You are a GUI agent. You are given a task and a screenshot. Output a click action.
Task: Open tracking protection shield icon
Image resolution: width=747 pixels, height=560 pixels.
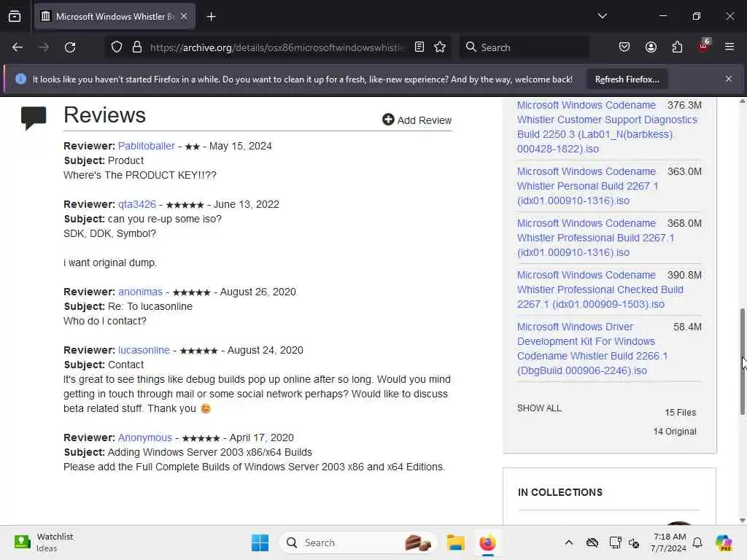[117, 47]
